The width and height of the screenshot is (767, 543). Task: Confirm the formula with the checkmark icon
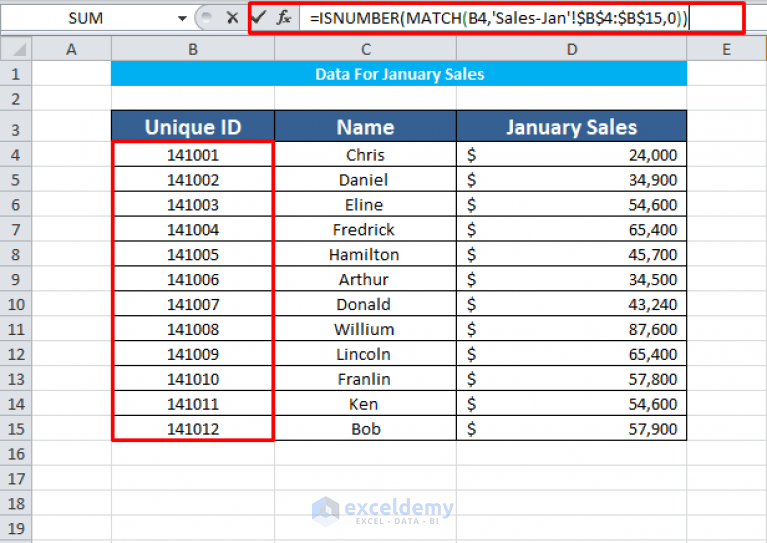259,18
